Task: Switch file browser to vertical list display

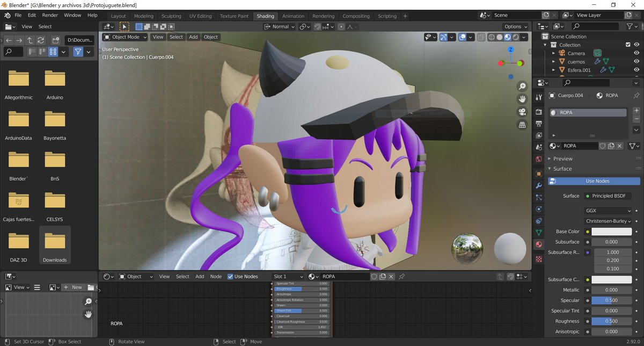Action: point(33,52)
